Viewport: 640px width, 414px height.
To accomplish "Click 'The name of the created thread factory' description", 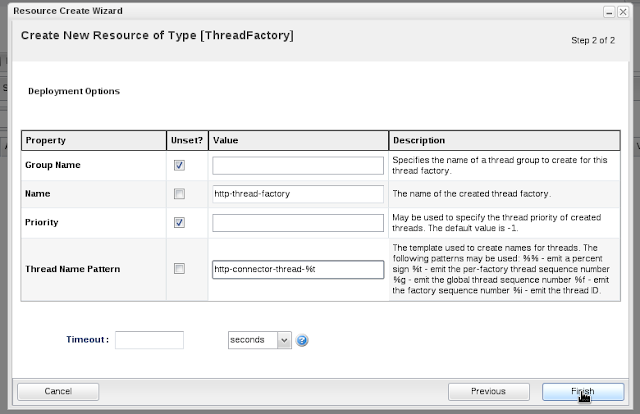I will coord(471,194).
